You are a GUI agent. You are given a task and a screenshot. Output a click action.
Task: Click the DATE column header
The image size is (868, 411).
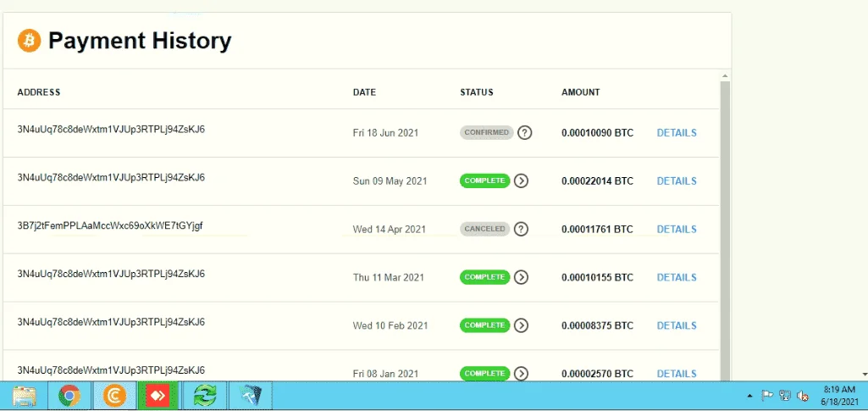click(364, 92)
